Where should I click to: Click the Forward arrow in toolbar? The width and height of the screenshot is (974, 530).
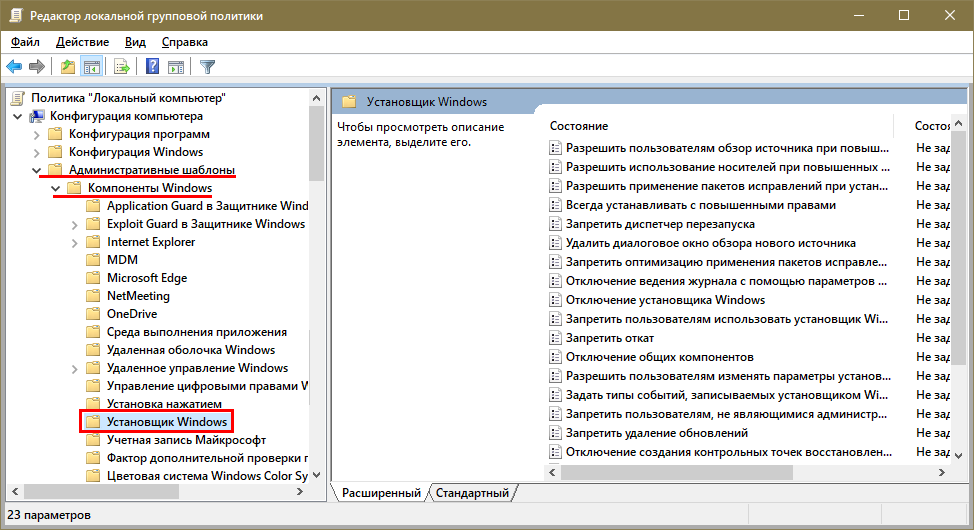(37, 67)
